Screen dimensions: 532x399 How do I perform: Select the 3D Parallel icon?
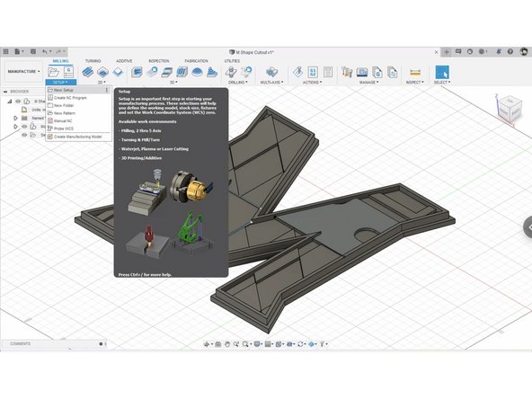[x=167, y=72]
